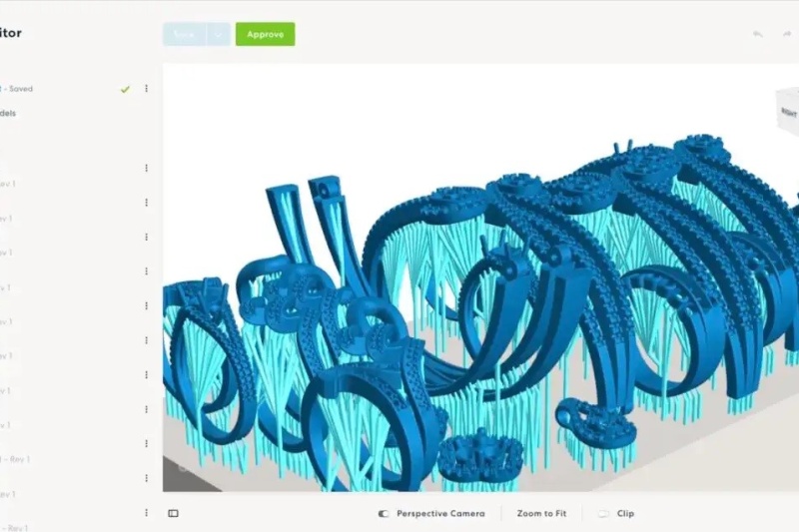Open three-dot menu for second Rev 1 model
Viewport: 799px width, 532px height.
146,202
